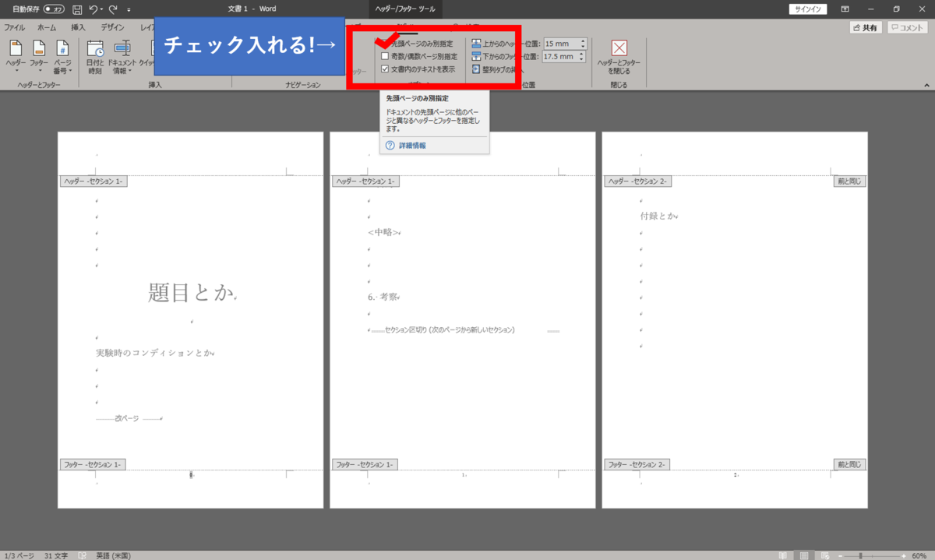This screenshot has width=935, height=560.
Task: Switch to Read Mode view icon
Action: [782, 555]
